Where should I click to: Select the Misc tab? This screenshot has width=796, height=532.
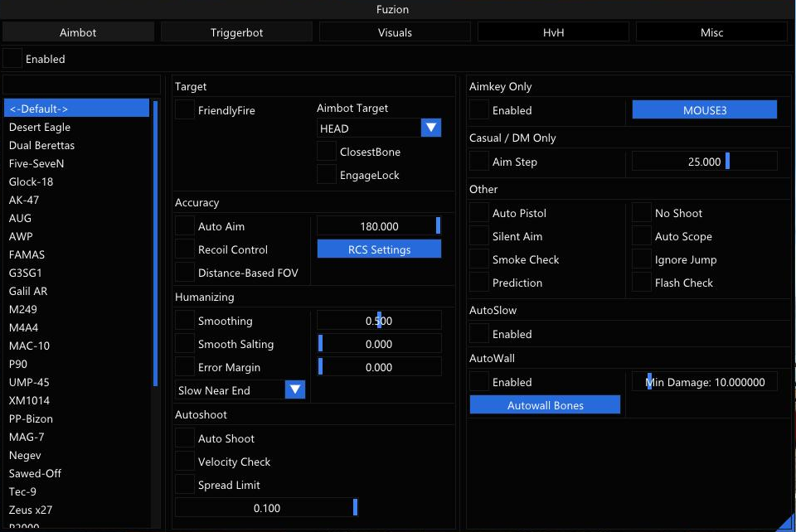(711, 32)
